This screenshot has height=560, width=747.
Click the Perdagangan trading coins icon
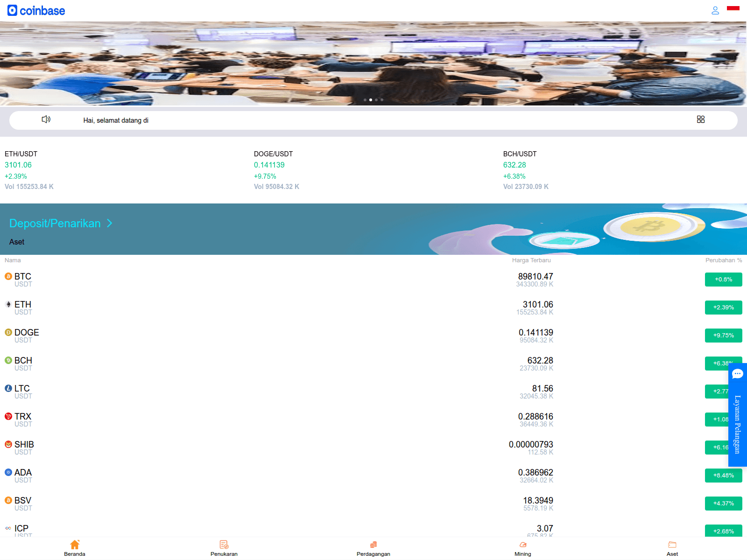point(373,544)
